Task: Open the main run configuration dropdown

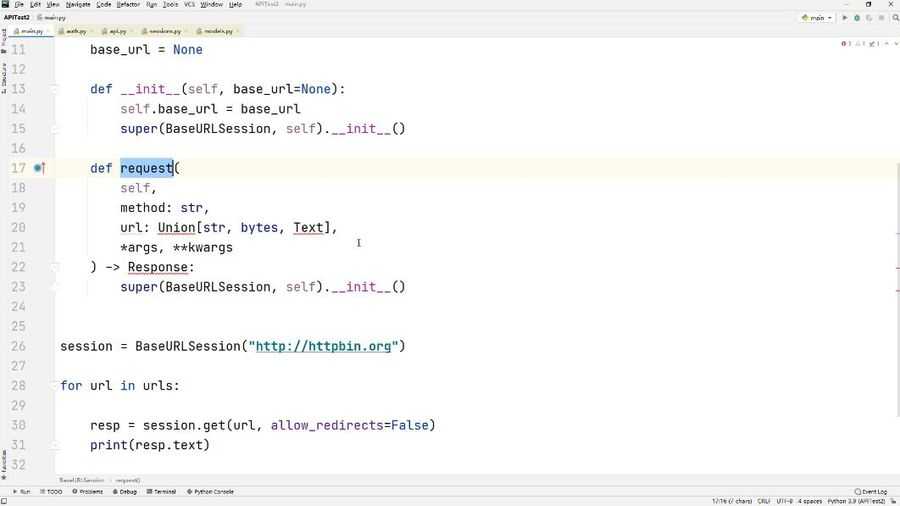Action: [817, 18]
